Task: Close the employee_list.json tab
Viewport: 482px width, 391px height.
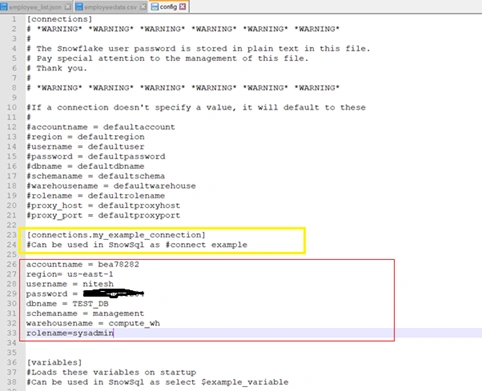Action: point(68,7)
